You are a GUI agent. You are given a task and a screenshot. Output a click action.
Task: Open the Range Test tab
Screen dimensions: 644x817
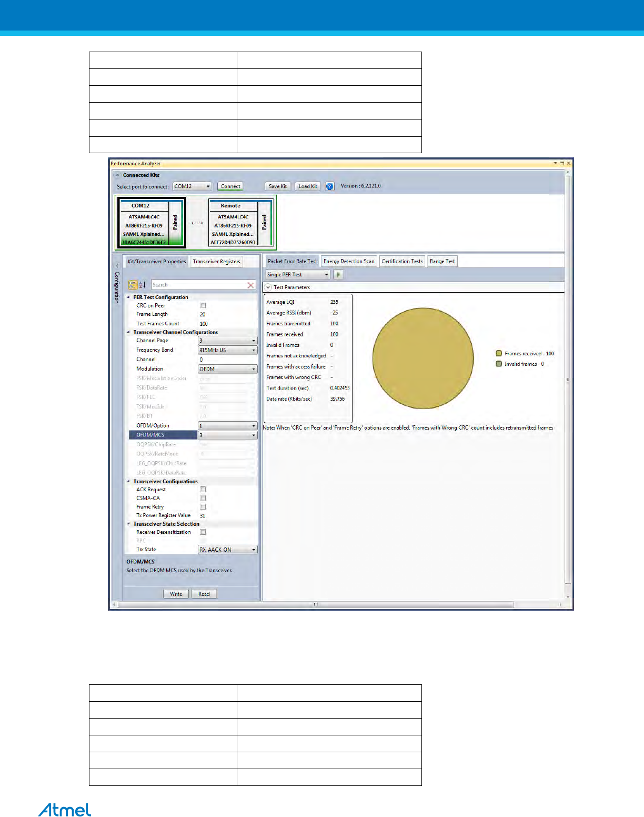[442, 261]
